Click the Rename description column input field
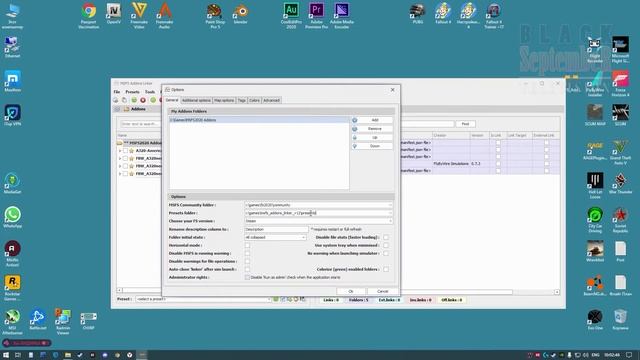The width and height of the screenshot is (640, 360). [276, 229]
